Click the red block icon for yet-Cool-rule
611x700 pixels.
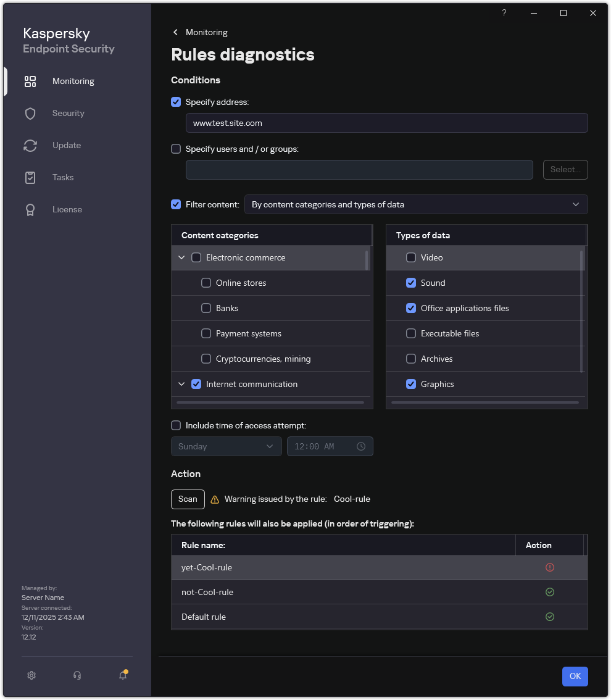click(x=550, y=567)
